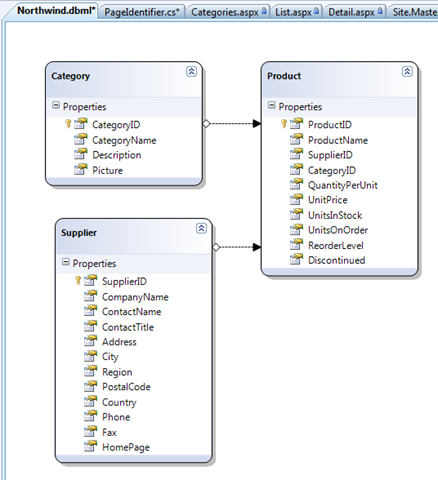Open the PageIdentifier.cs tab
This screenshot has width=438, height=480.
[142, 12]
